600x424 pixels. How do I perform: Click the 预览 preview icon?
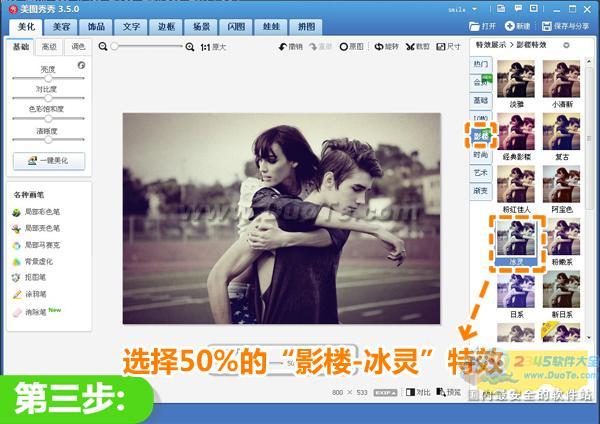point(441,392)
